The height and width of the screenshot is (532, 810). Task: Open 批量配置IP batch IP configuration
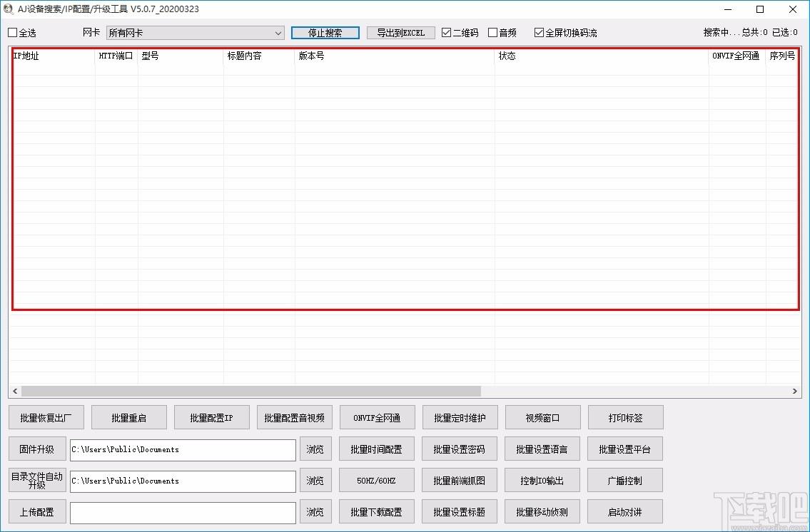pos(212,417)
